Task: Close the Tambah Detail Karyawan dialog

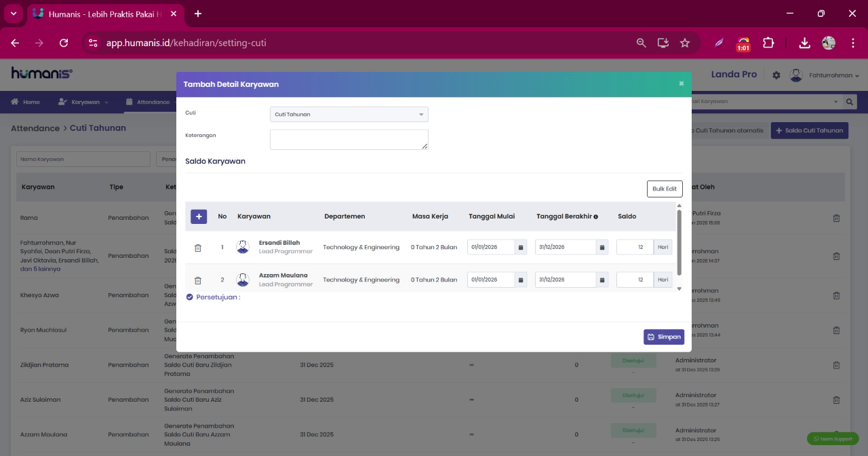Action: click(x=682, y=83)
